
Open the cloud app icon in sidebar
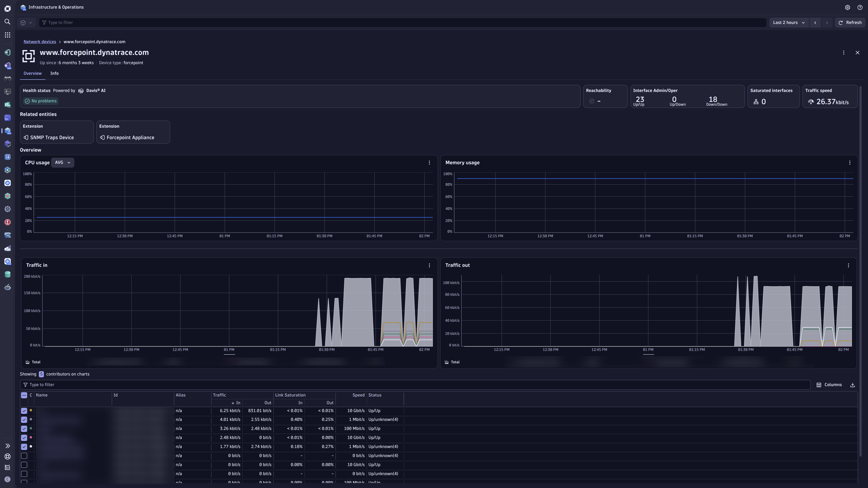7,248
